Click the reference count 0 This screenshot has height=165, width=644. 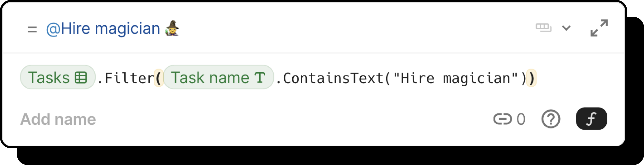521,119
